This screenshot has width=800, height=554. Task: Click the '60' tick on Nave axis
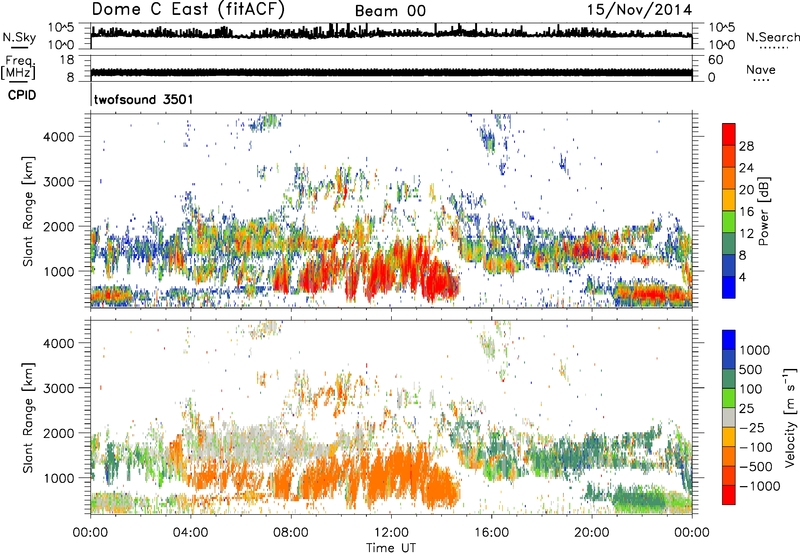click(716, 60)
